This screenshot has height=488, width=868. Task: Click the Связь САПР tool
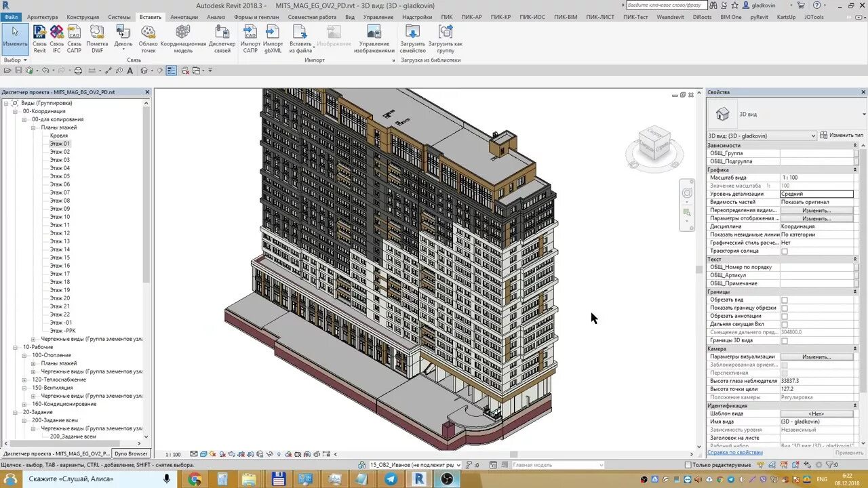click(74, 39)
